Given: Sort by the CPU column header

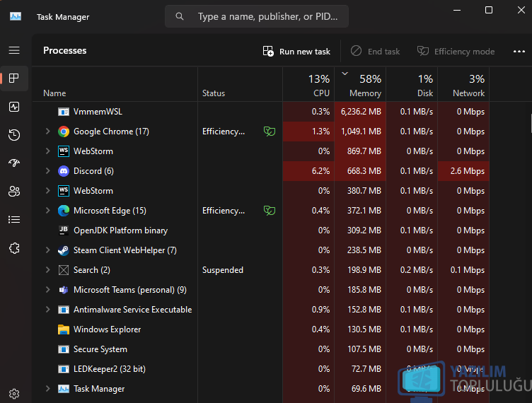Looking at the screenshot, I should [308, 85].
